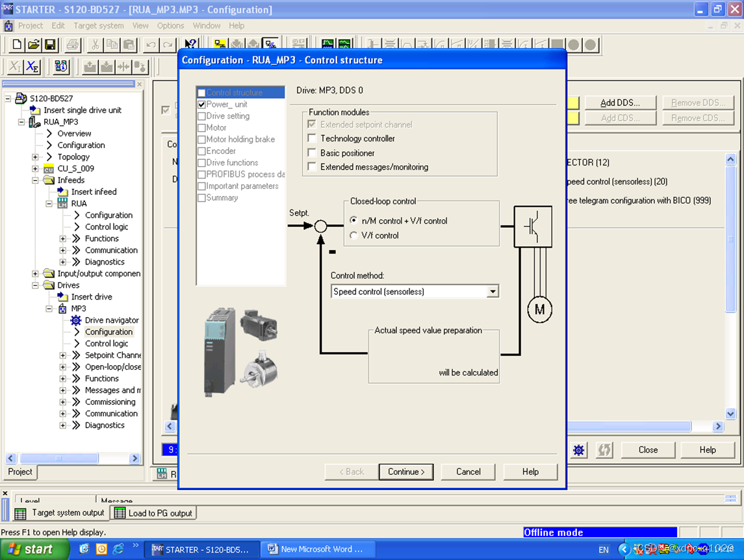Image resolution: width=744 pixels, height=560 pixels.
Task: Switch to New Microsoft Word taskbar item
Action: point(318,550)
